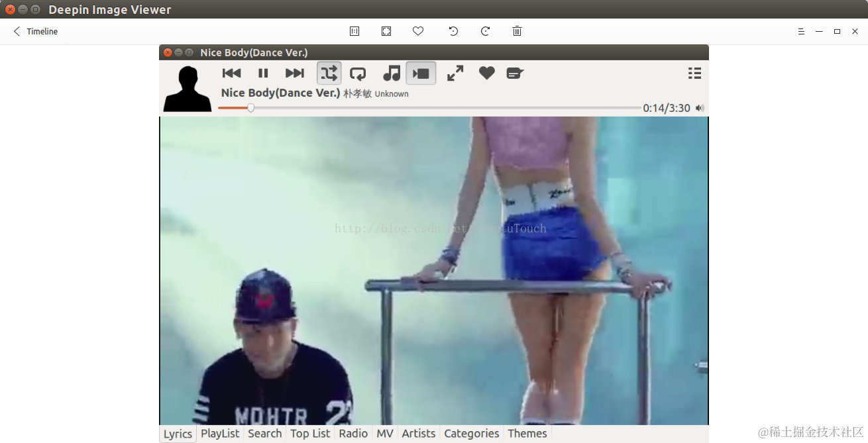Switch to the Top List tab
The width and height of the screenshot is (868, 443).
pyautogui.click(x=310, y=434)
